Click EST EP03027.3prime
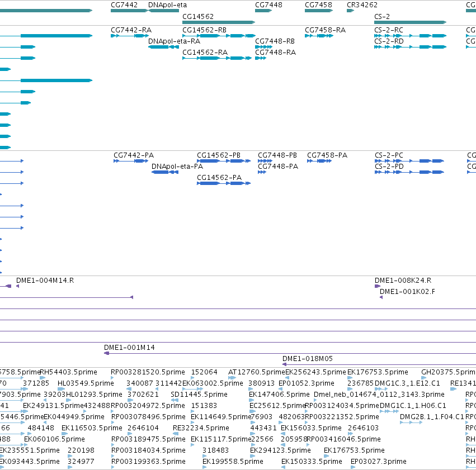 point(379,462)
